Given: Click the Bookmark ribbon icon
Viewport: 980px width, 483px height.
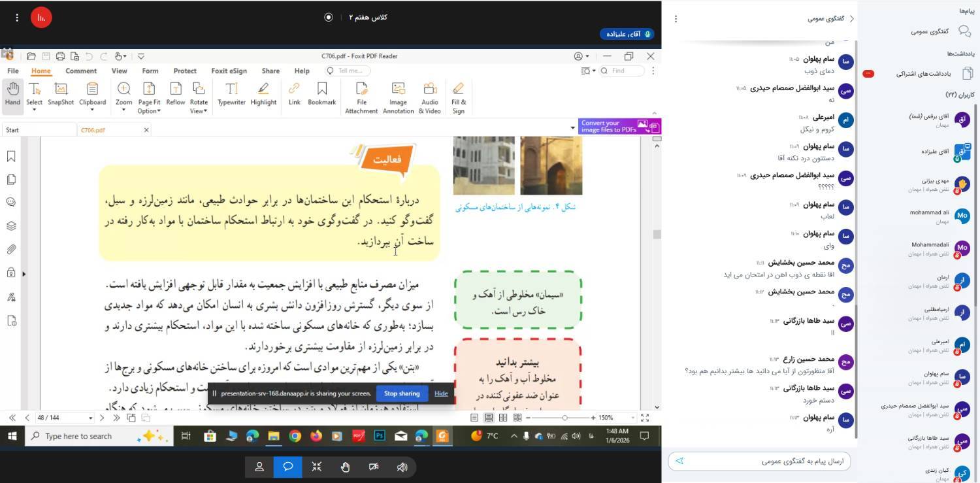Looking at the screenshot, I should click(x=321, y=94).
